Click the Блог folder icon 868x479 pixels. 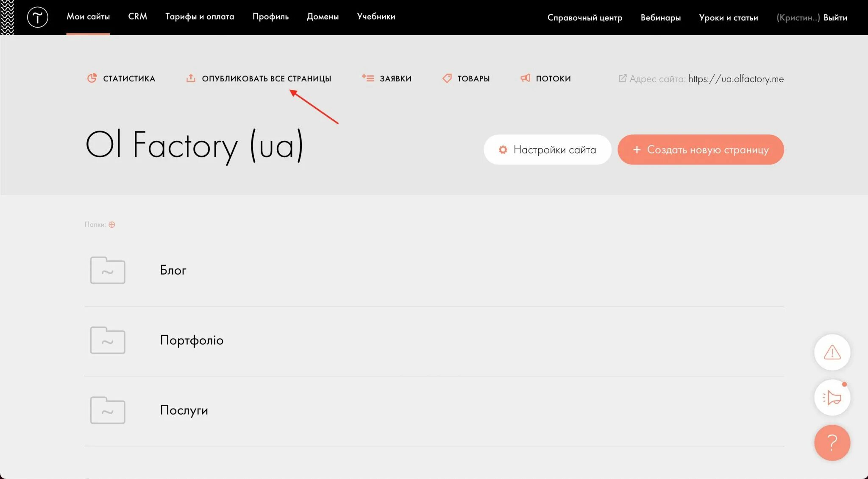[108, 270]
